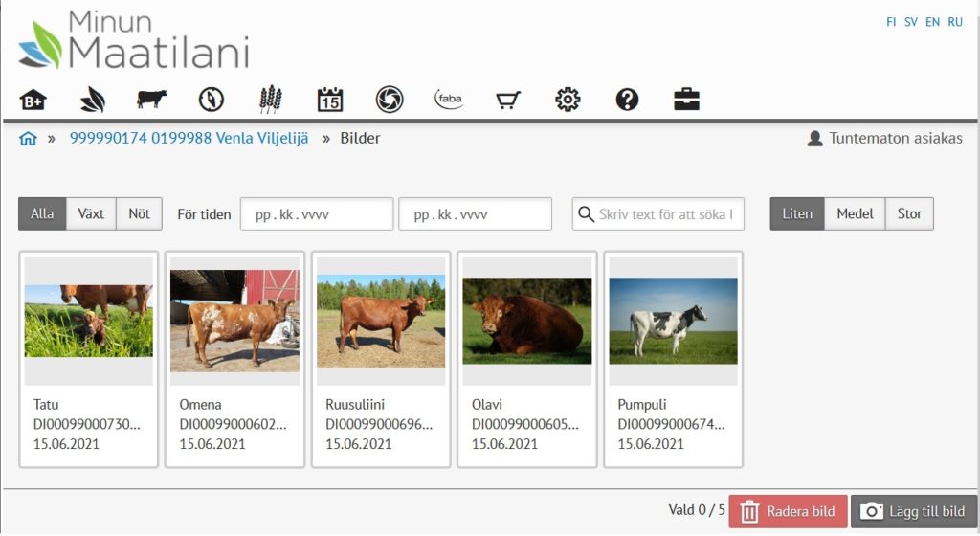The image size is (980, 536).
Task: Click the Radera bild button
Action: [x=789, y=512]
